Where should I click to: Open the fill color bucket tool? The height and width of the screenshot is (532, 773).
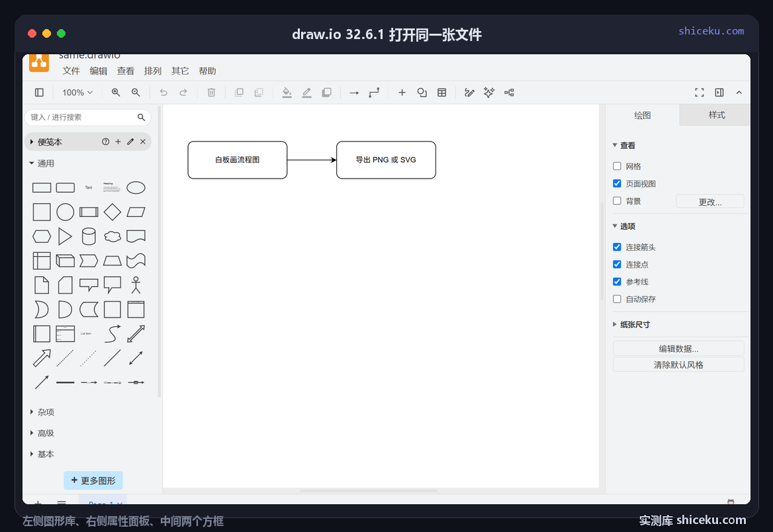287,93
